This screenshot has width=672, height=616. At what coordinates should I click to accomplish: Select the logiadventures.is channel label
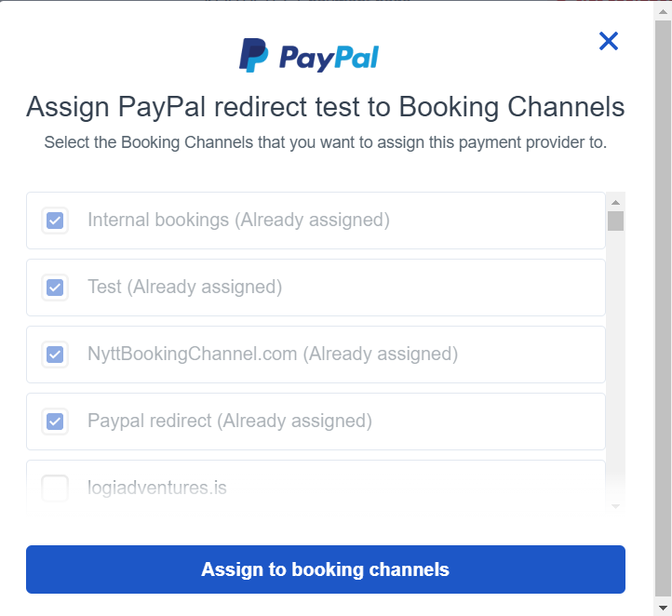157,488
